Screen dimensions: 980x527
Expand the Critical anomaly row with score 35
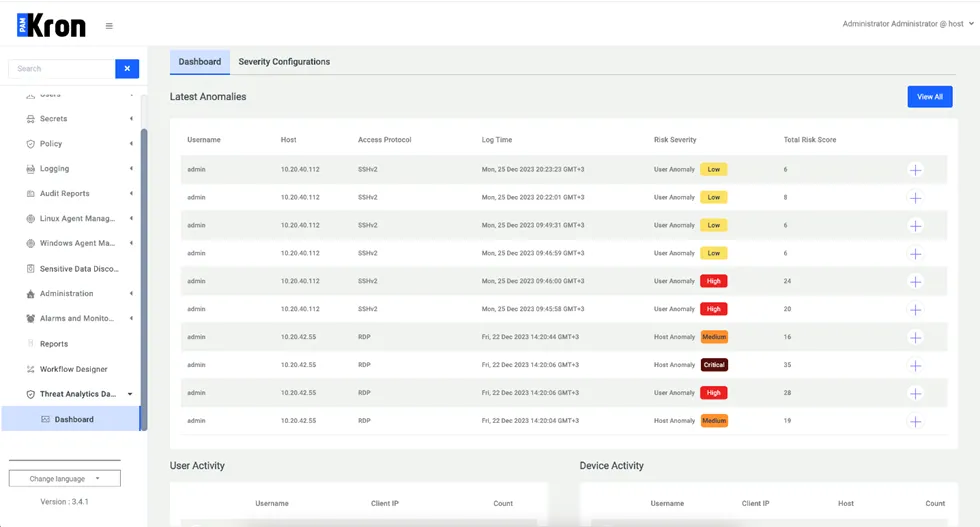tap(915, 366)
